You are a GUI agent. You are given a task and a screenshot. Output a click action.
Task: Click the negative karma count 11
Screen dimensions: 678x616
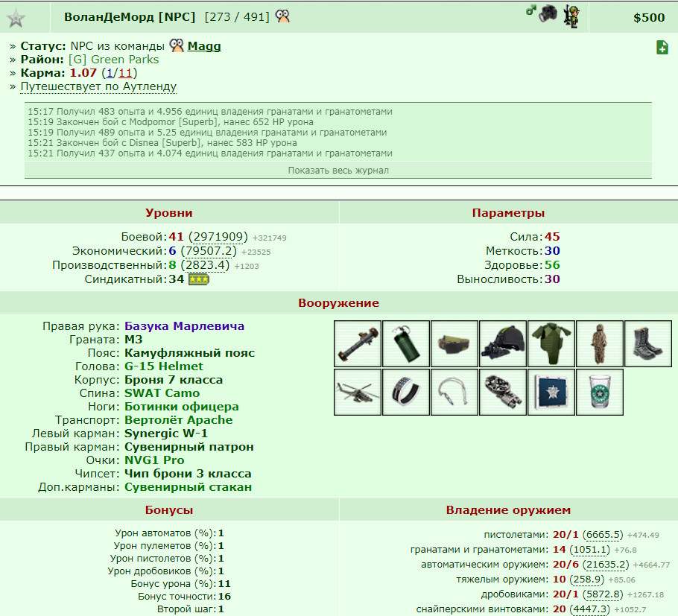click(x=125, y=72)
